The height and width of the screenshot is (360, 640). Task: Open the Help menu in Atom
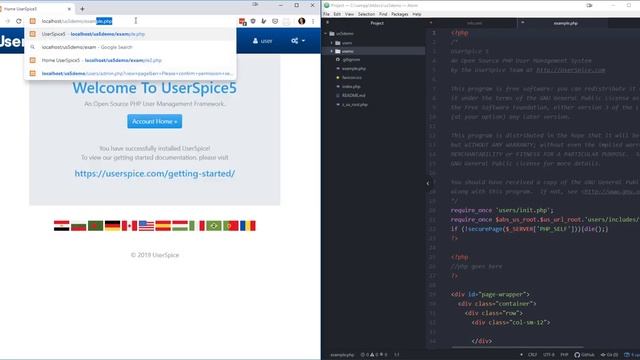416,14
